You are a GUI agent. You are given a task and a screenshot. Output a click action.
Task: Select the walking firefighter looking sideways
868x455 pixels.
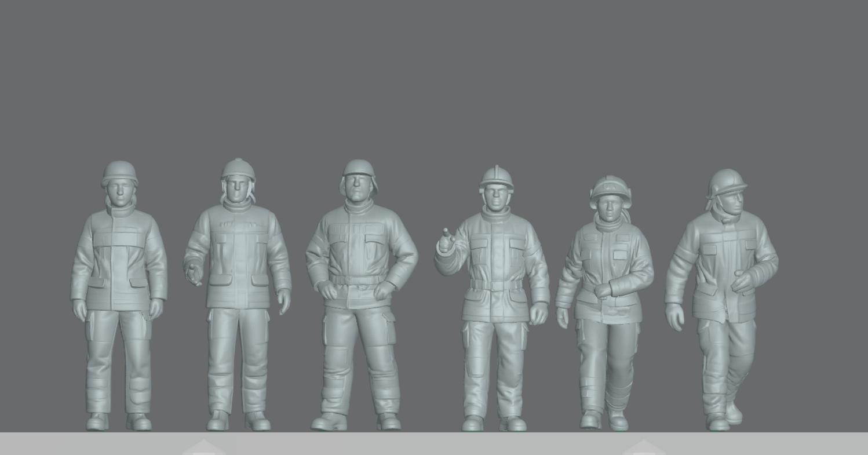tap(721, 300)
